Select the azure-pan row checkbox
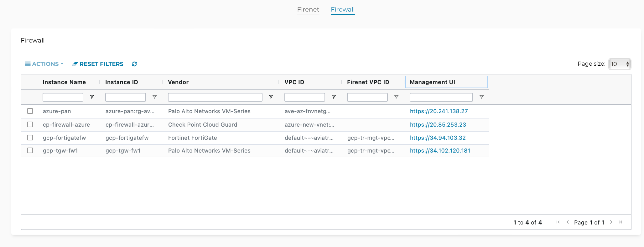The image size is (644, 247). tap(30, 111)
